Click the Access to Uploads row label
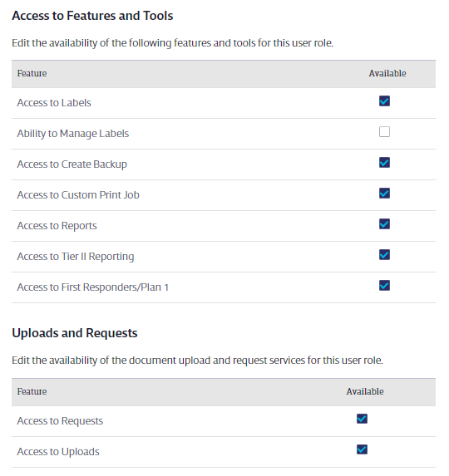Image resolution: width=449 pixels, height=476 pixels. coord(58,452)
